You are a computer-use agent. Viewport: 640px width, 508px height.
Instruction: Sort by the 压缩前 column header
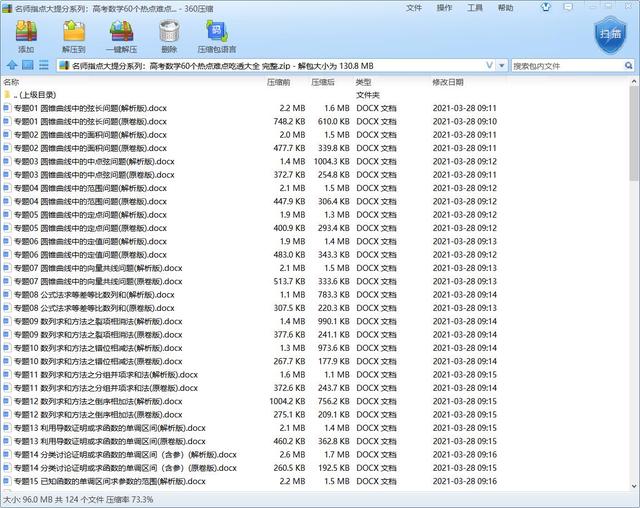coord(278,82)
